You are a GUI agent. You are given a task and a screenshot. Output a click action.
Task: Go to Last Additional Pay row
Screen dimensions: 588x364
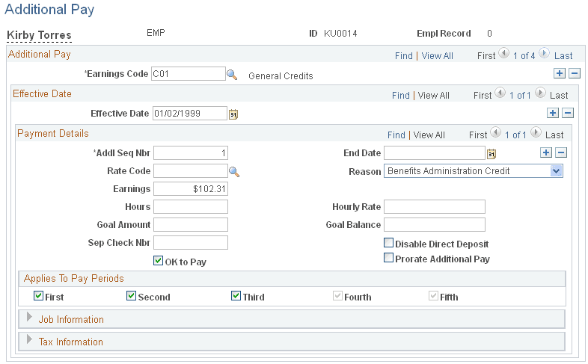coord(563,56)
